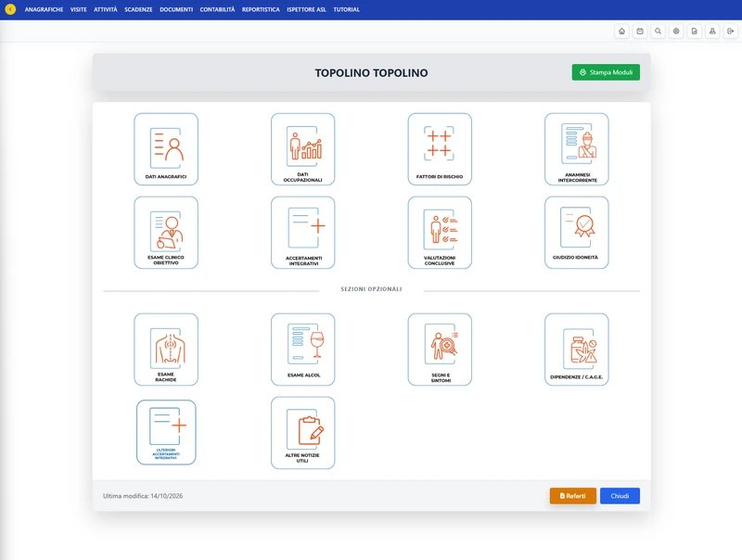Click the Sezioni Opzionali heading
Viewport: 742px width, 560px height.
point(372,289)
